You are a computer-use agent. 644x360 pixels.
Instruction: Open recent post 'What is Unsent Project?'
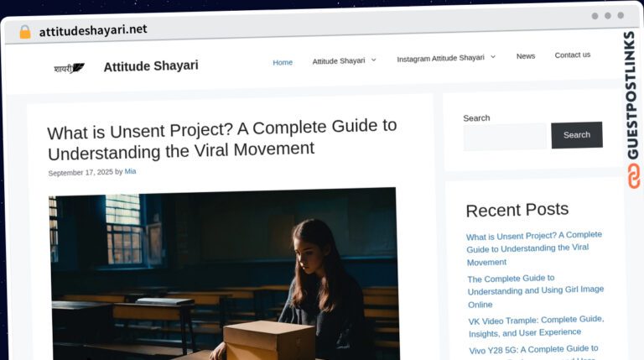click(534, 248)
